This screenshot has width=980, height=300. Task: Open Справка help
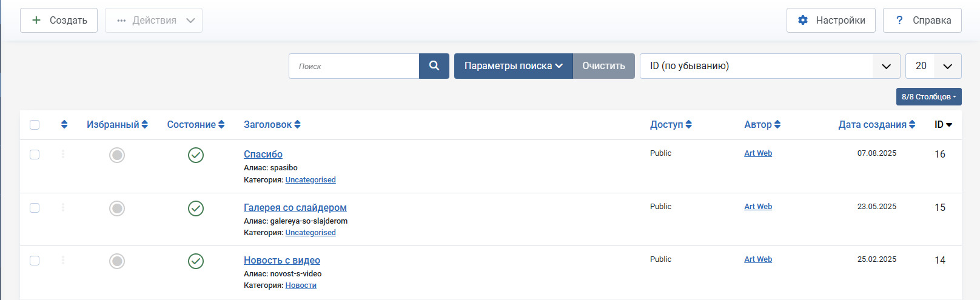pyautogui.click(x=922, y=20)
